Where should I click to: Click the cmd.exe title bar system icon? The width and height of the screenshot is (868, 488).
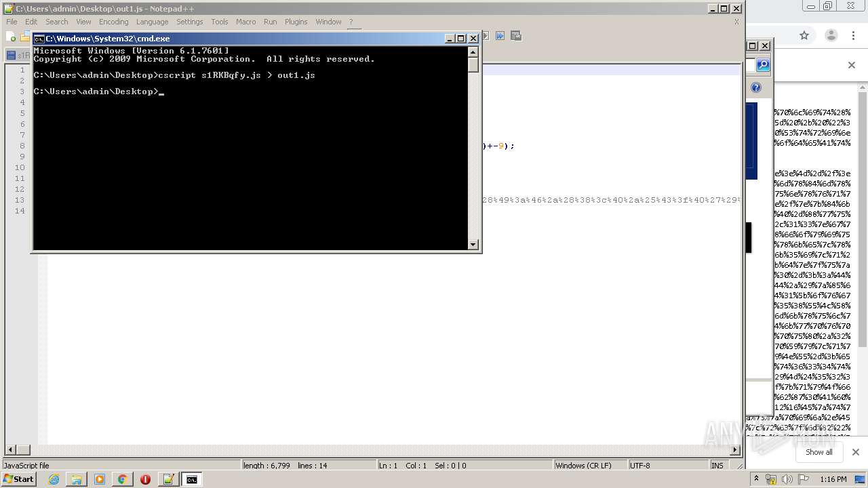[39, 39]
